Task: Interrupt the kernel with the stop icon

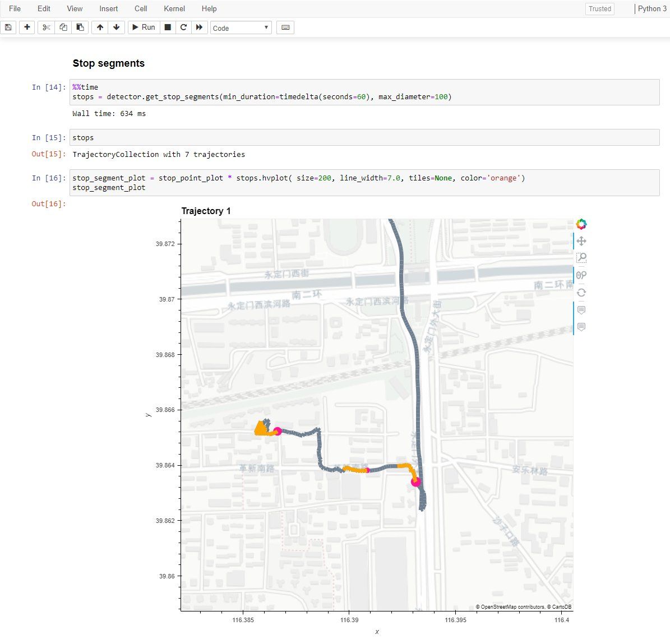Action: click(168, 27)
